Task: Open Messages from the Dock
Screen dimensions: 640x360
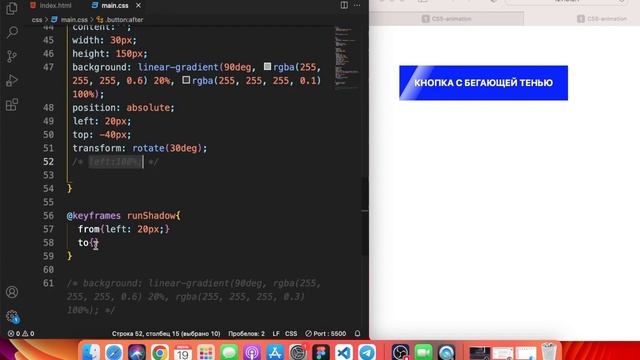Action: tap(229, 352)
